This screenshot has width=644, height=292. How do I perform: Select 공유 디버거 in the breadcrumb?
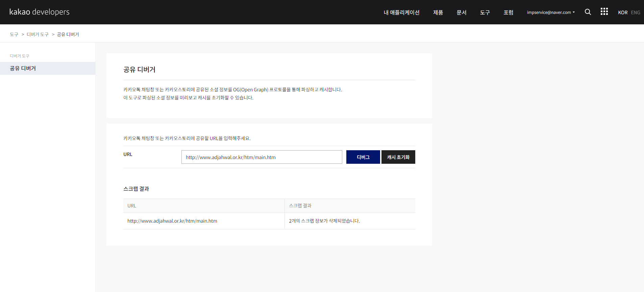point(68,35)
